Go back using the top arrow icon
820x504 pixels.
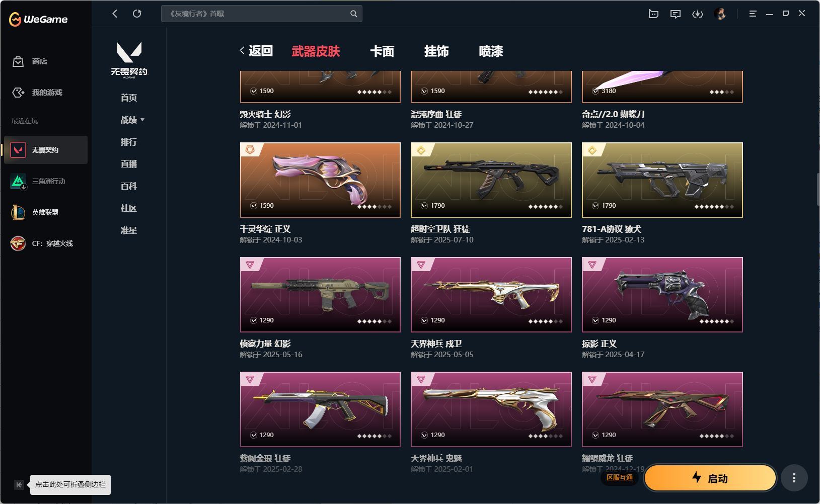click(x=115, y=14)
